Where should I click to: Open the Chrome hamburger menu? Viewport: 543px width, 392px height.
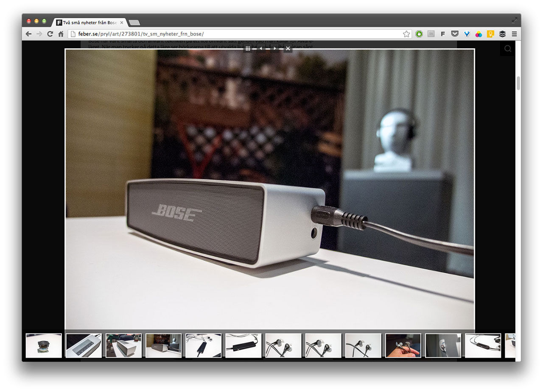514,34
